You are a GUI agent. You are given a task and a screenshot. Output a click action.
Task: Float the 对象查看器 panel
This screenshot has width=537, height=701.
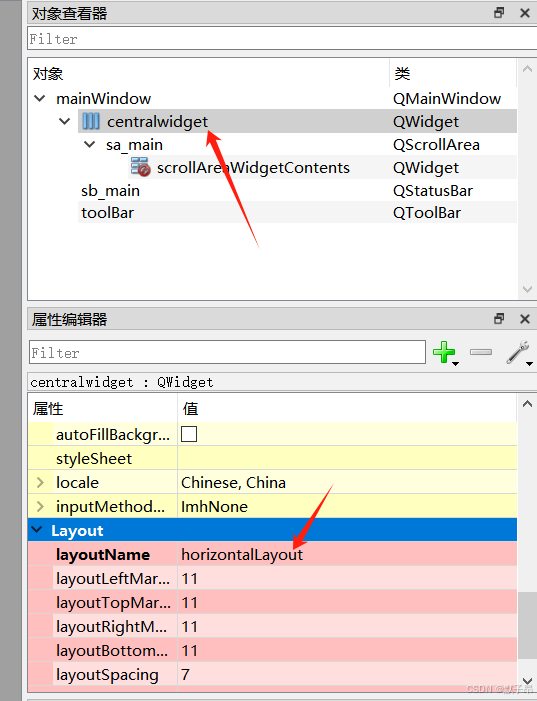499,13
